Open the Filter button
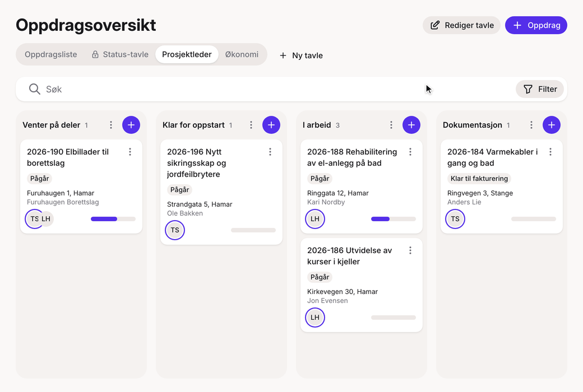This screenshot has width=583, height=392. tap(540, 89)
